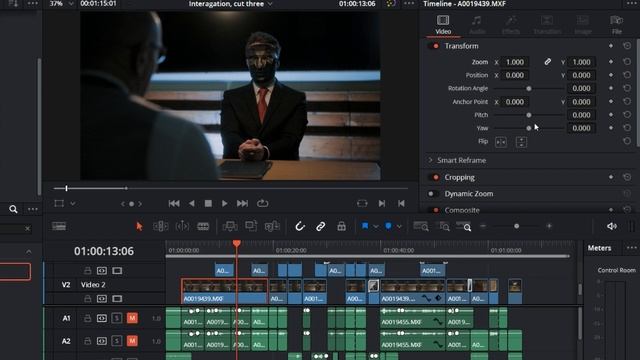640x360 pixels.
Task: Switch to Inspector Effects tab
Action: click(511, 24)
